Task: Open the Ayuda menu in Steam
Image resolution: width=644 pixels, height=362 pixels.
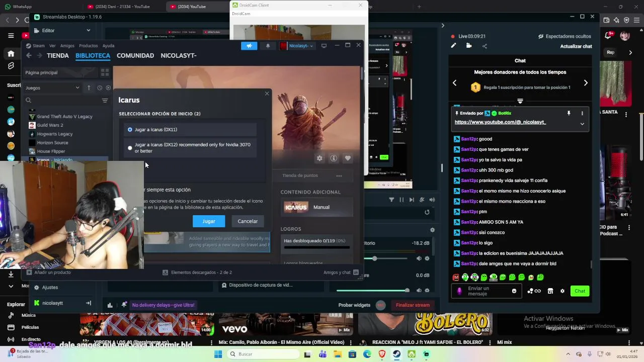Action: tap(108, 46)
